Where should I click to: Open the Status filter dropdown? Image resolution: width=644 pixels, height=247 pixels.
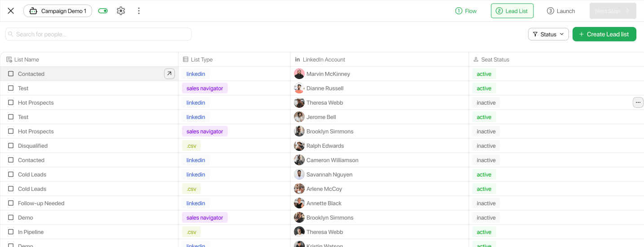[548, 34]
